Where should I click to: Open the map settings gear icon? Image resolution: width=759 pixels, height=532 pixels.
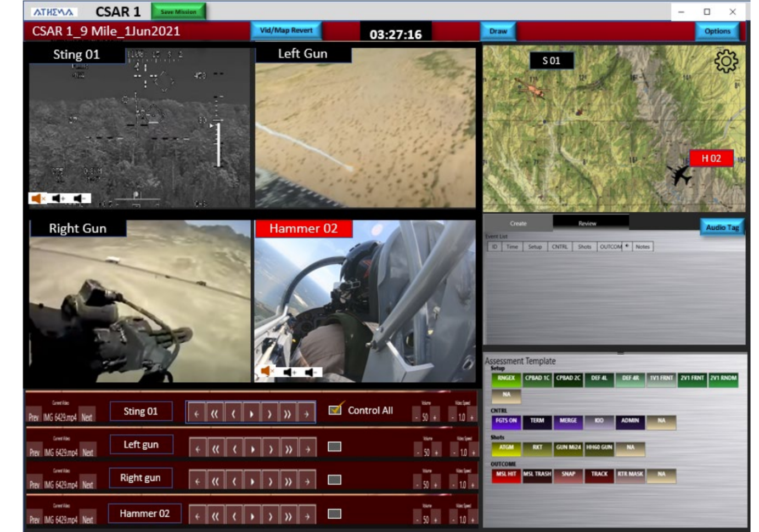click(726, 61)
